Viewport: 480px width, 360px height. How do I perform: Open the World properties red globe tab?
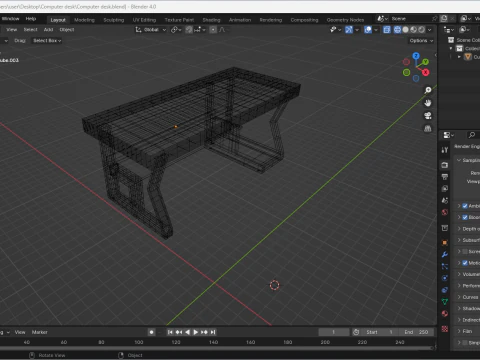click(x=445, y=212)
